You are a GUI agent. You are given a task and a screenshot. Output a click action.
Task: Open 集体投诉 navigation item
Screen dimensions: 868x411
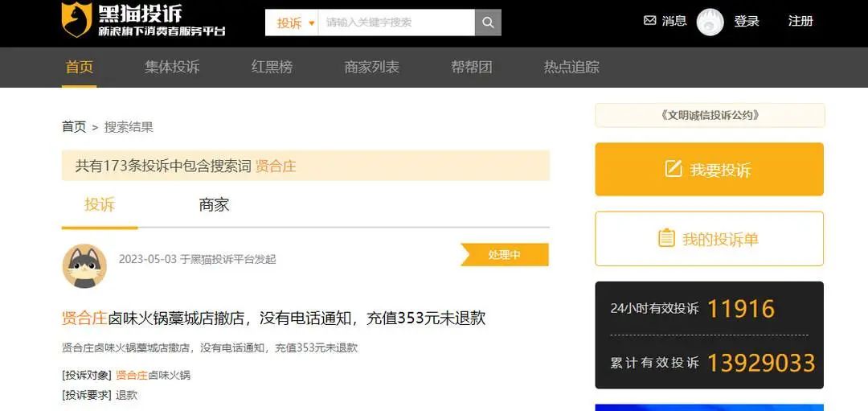172,68
